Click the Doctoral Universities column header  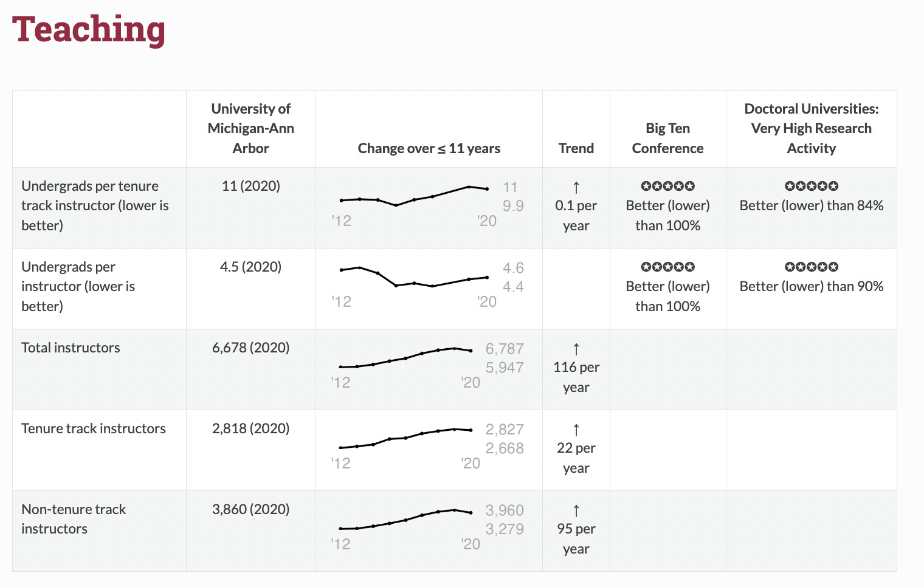coord(811,128)
